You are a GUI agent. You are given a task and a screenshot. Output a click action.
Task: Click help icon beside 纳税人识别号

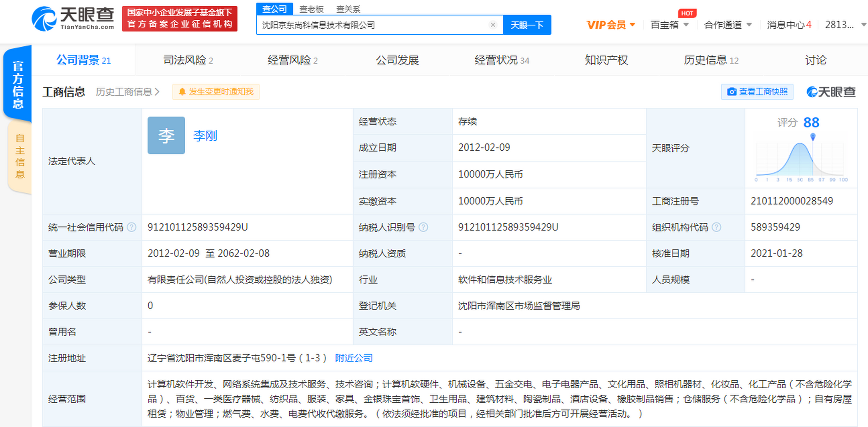pyautogui.click(x=423, y=227)
